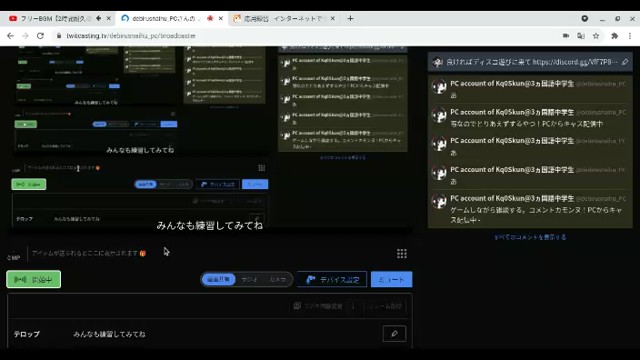Open the grid apps menu icon

pyautogui.click(x=402, y=254)
